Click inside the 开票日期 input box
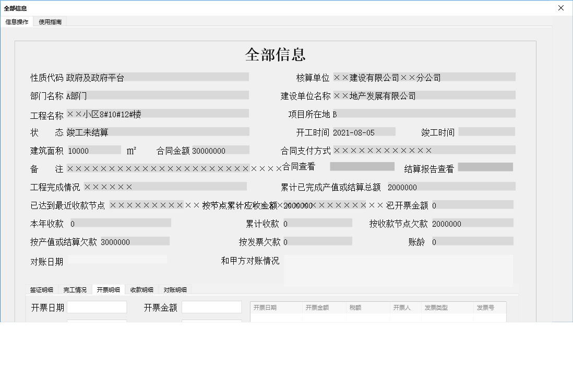This screenshot has width=573, height=392. [x=97, y=307]
